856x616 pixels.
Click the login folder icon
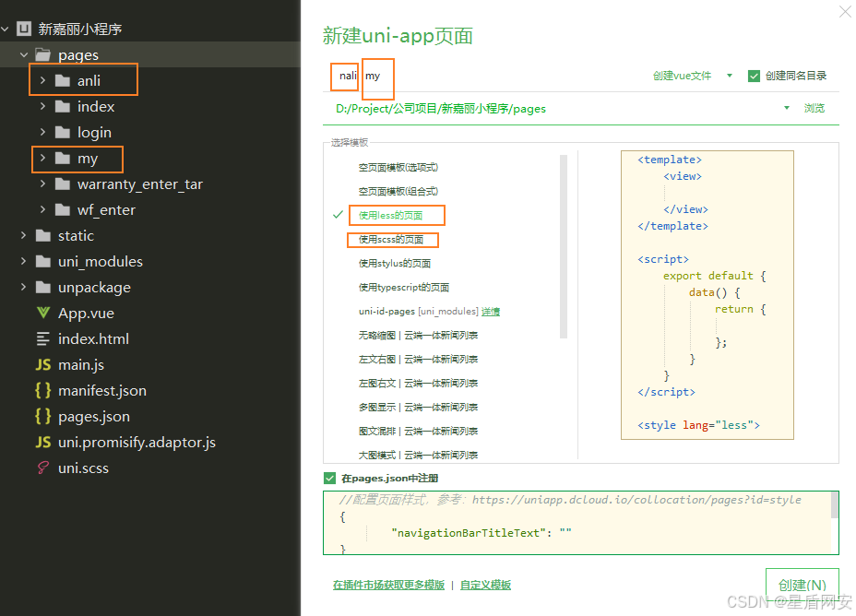(63, 132)
